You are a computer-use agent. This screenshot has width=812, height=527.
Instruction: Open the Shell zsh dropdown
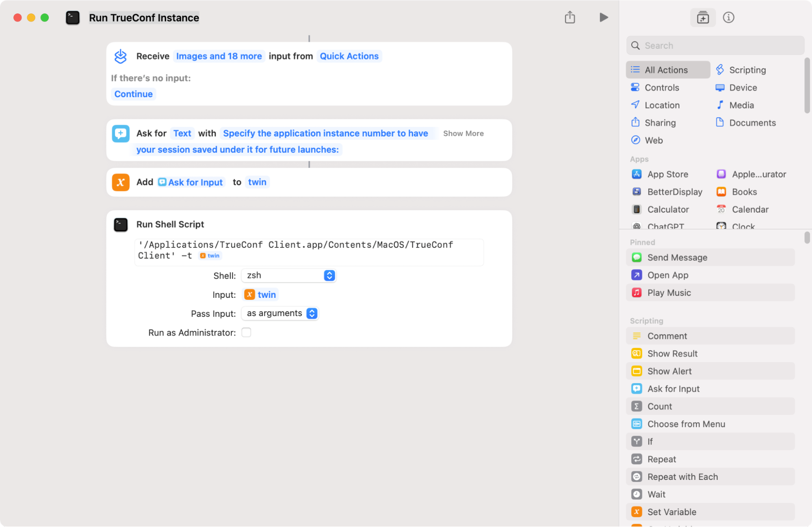pos(288,275)
